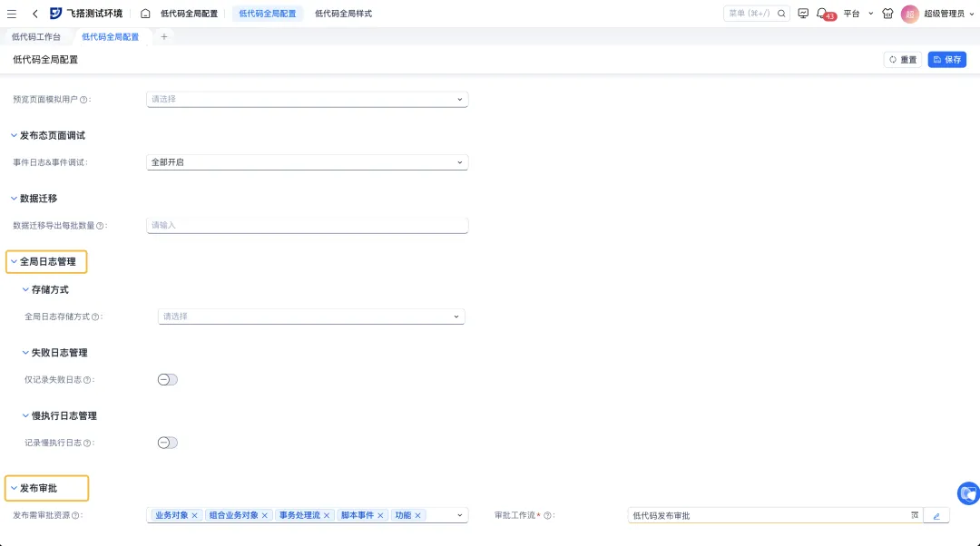Select the highlighted 低代码全局配置 menu item
This screenshot has width=980, height=546.
click(x=268, y=14)
